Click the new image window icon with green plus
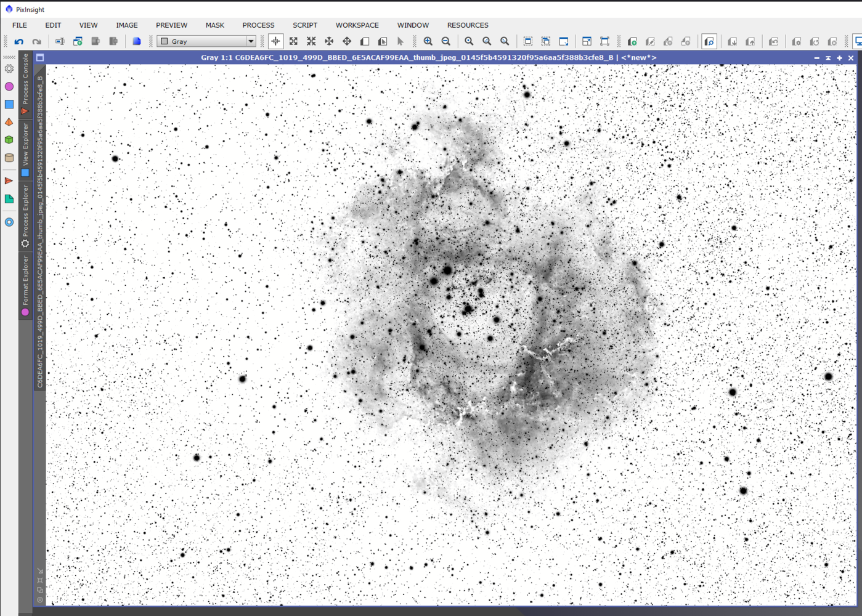Screen dimensions: 862x616 [x=78, y=41]
